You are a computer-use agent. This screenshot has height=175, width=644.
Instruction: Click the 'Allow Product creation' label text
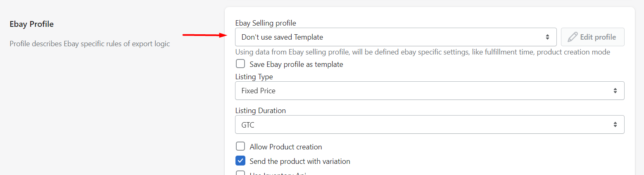tap(286, 147)
